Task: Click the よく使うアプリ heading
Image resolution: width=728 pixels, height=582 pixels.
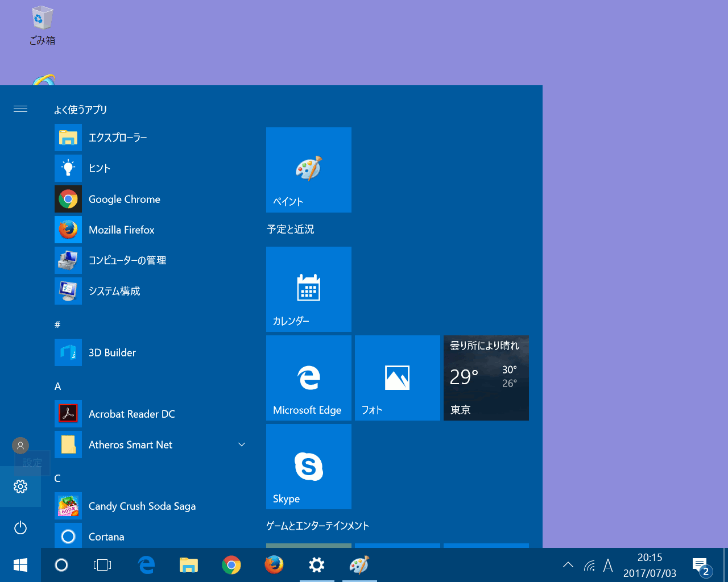Action: pos(81,110)
